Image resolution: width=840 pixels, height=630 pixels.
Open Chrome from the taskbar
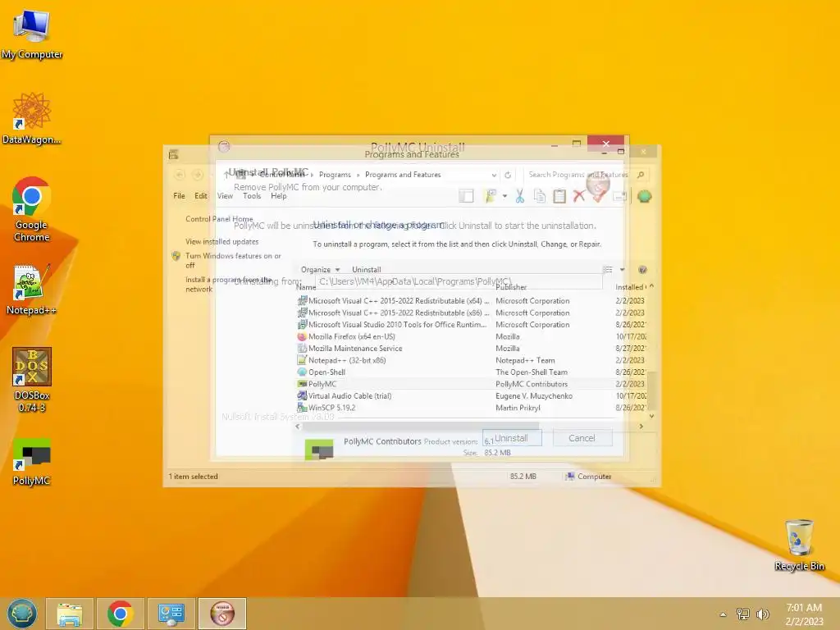coord(120,614)
